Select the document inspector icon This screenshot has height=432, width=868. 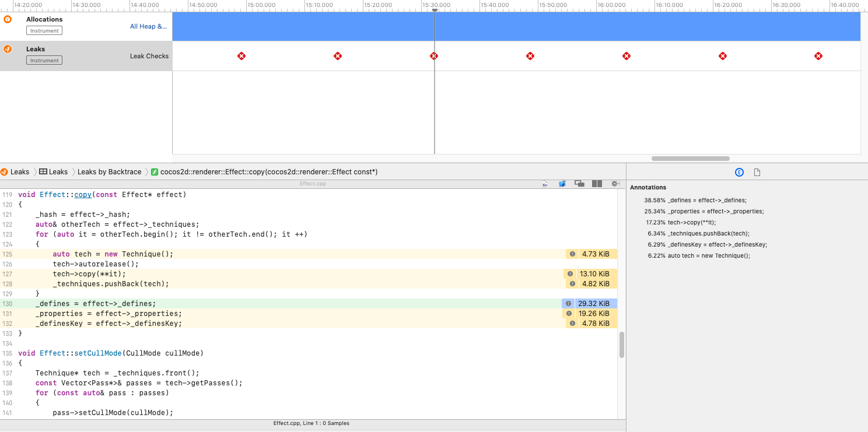coord(757,172)
